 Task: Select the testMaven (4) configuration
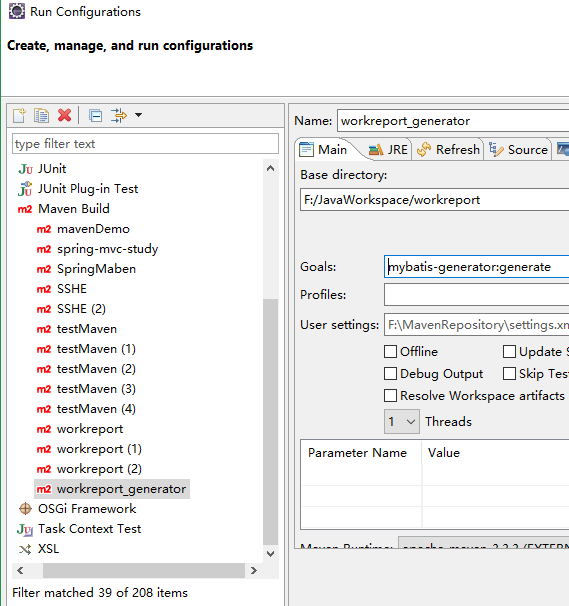click(96, 409)
